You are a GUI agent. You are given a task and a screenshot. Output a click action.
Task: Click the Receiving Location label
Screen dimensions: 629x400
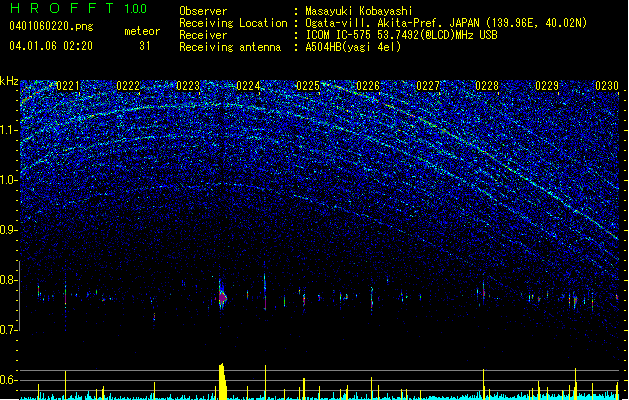[x=233, y=23]
